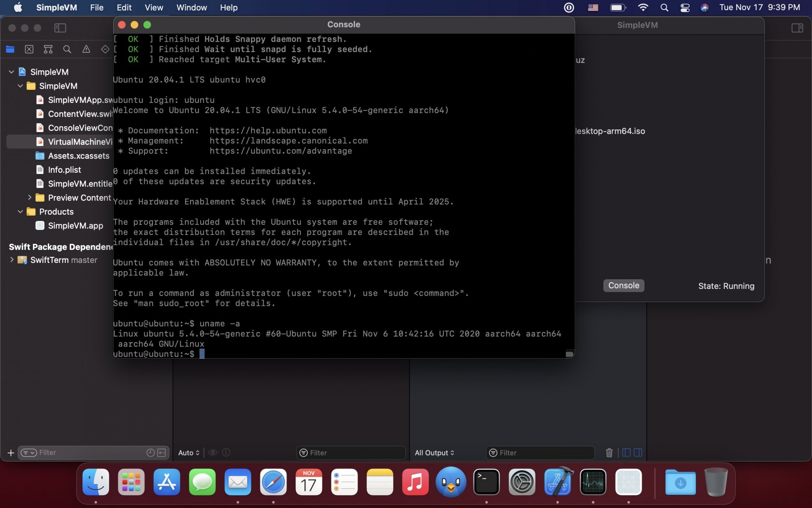Screen dimensions: 812x508
Task: Expand the Preview Content folder
Action: tap(30, 198)
